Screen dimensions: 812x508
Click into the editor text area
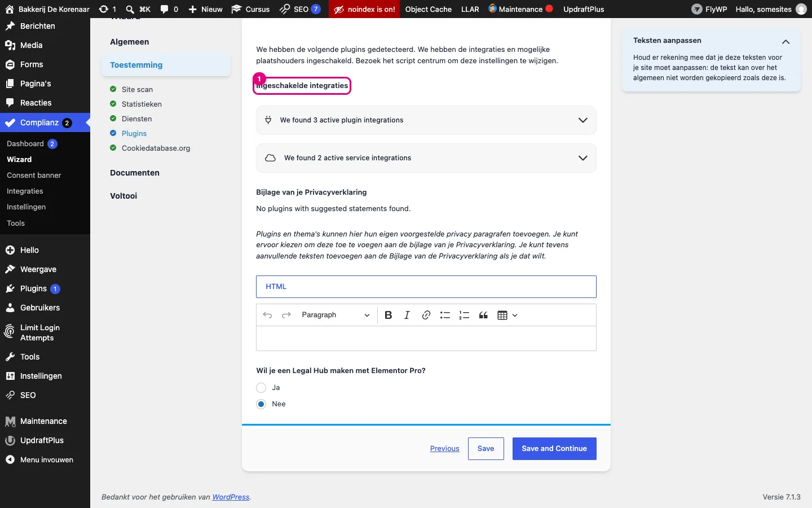(x=426, y=339)
